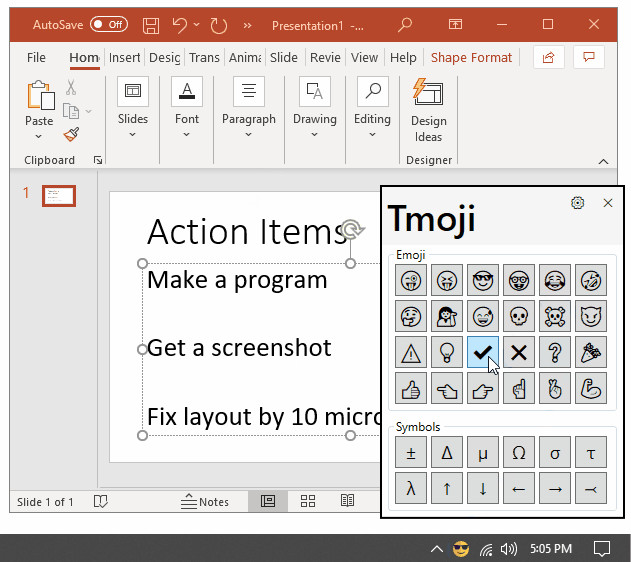
Task: Open the Animations tab
Action: pyautogui.click(x=245, y=58)
